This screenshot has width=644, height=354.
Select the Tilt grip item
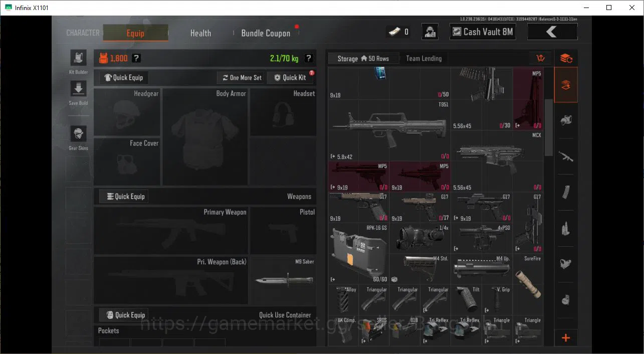click(x=467, y=300)
